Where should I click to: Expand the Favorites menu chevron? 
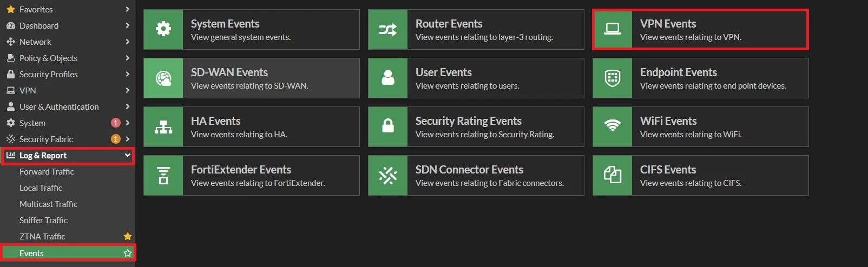tap(127, 9)
